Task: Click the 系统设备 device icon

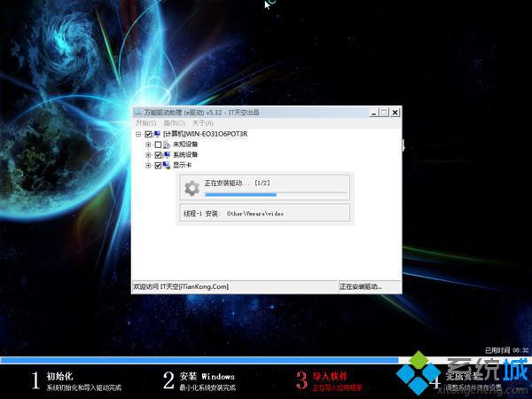Action: click(168, 154)
